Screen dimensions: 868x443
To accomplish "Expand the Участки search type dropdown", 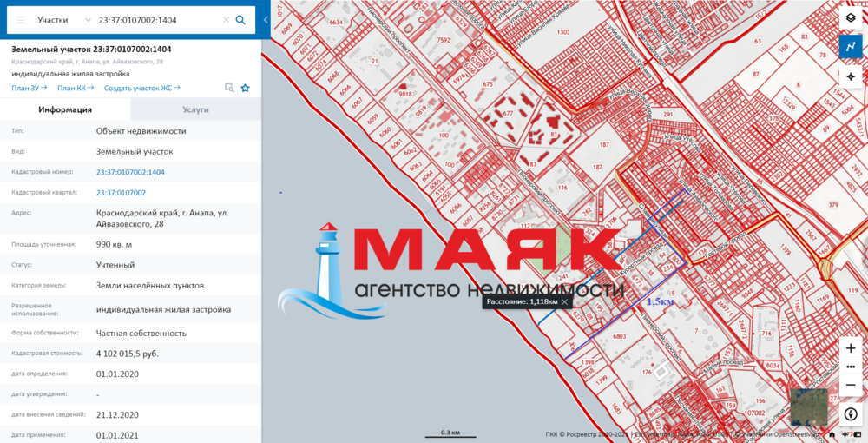I will click(x=64, y=19).
